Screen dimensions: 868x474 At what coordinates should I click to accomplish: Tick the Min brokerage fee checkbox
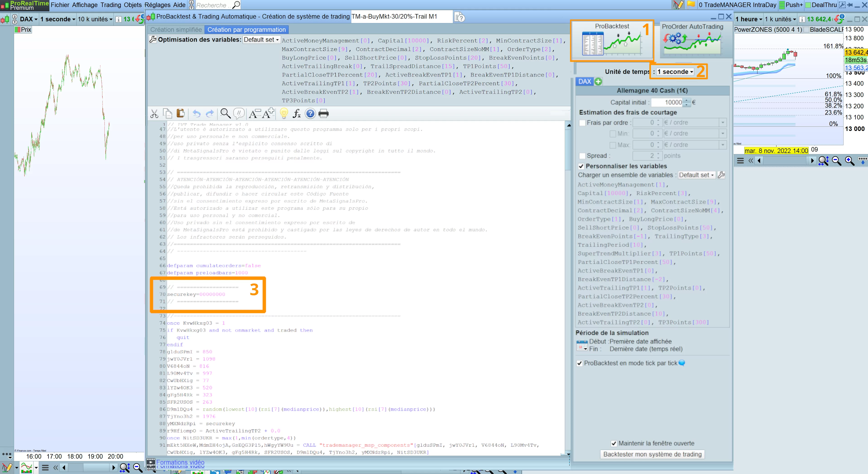pyautogui.click(x=613, y=134)
